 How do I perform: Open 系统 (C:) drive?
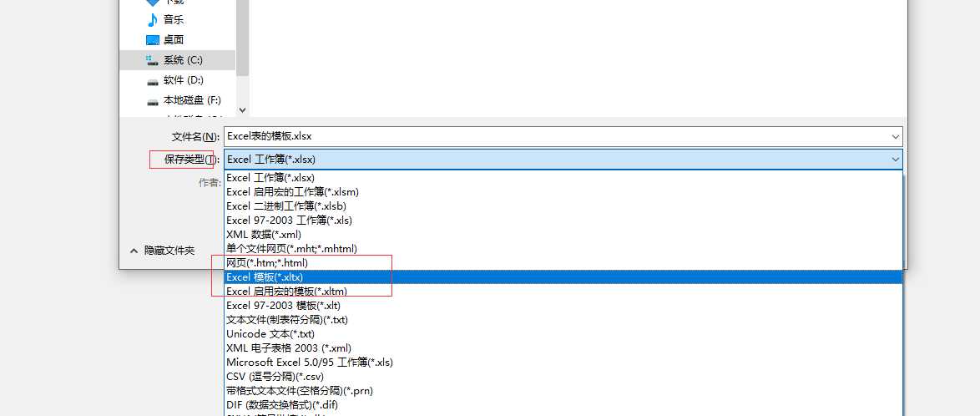(183, 60)
